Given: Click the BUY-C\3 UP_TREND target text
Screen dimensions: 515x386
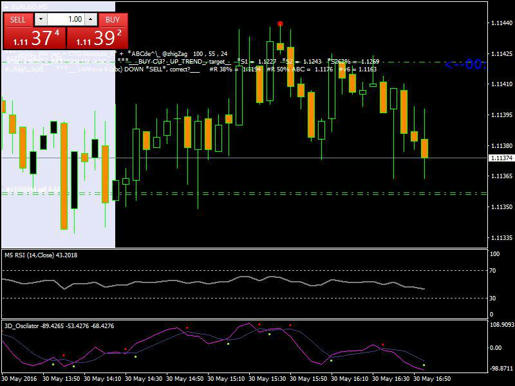Looking at the screenshot, I should click(x=173, y=62).
